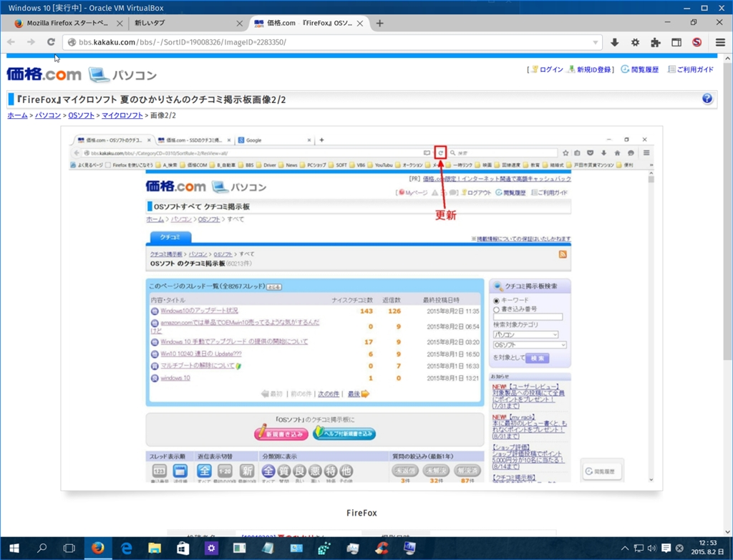Open a new tab with the plus button
Image resolution: width=733 pixels, height=560 pixels.
pyautogui.click(x=379, y=23)
